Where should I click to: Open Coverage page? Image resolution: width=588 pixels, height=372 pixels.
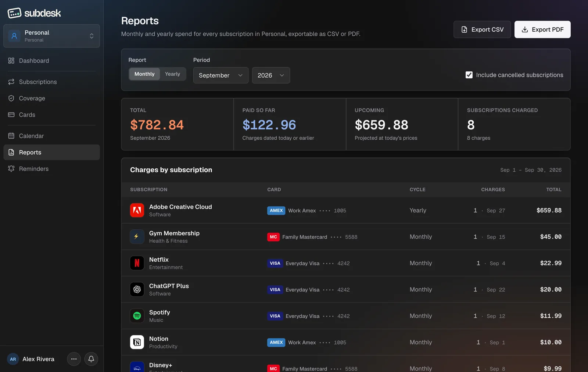[x=51, y=98]
